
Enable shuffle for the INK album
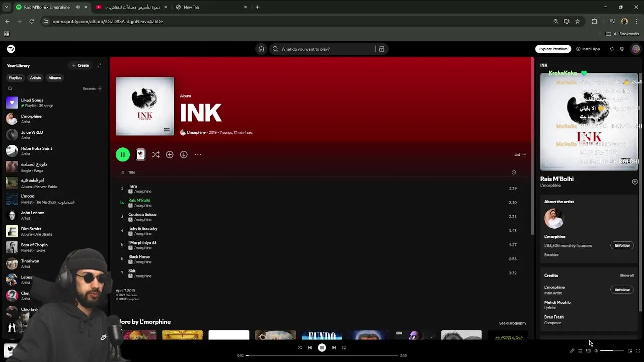[x=155, y=154]
